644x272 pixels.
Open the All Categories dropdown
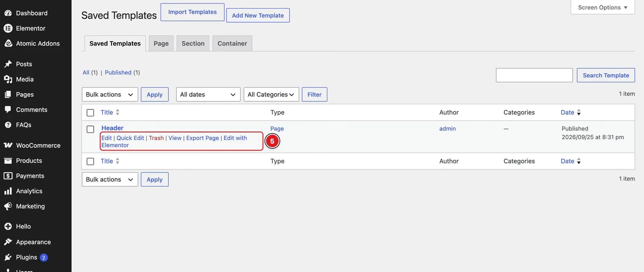pos(271,95)
